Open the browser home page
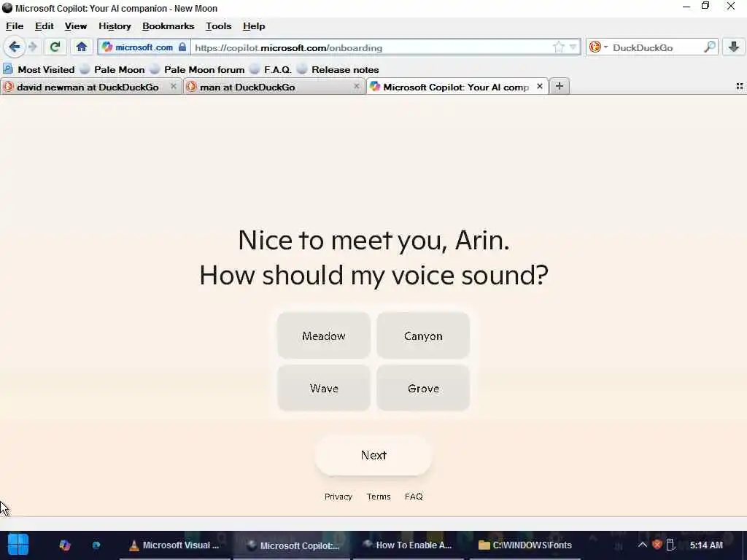 tap(82, 47)
